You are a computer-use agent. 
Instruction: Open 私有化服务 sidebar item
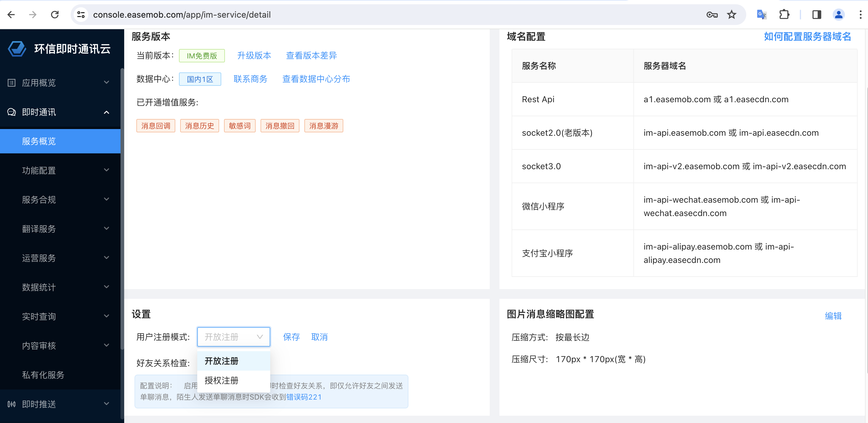click(x=60, y=375)
